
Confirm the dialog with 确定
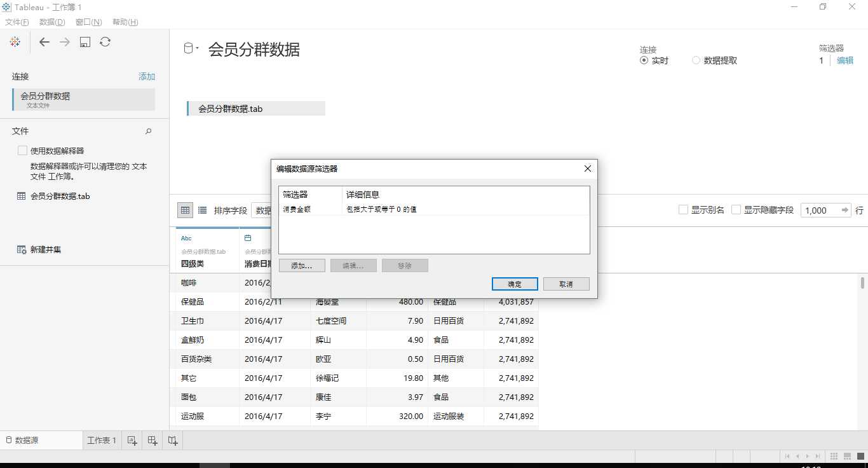[515, 284]
